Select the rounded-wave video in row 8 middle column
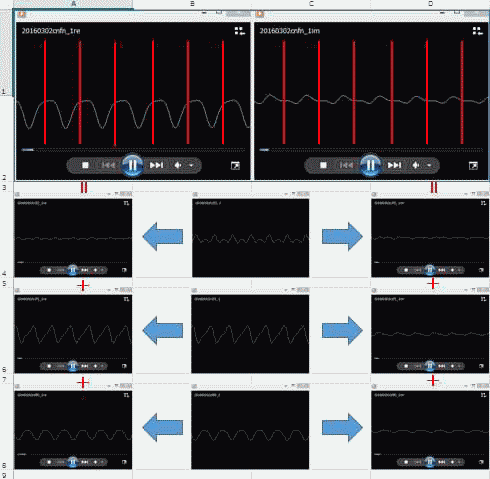The image size is (490, 479). click(x=250, y=430)
